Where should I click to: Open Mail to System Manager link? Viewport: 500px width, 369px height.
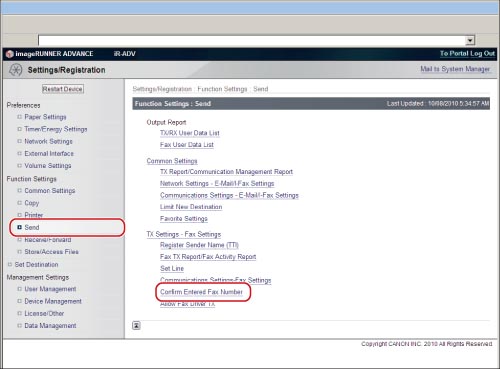pyautogui.click(x=455, y=69)
